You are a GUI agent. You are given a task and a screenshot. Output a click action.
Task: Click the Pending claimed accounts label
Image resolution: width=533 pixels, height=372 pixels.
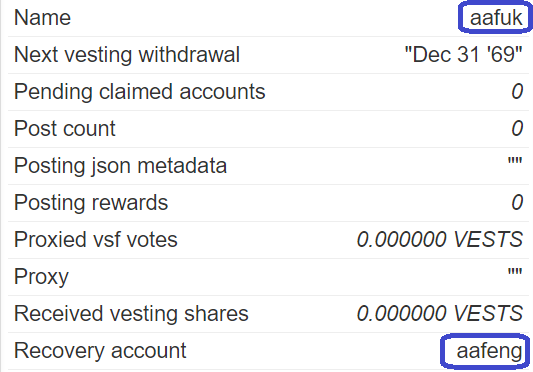tap(139, 92)
